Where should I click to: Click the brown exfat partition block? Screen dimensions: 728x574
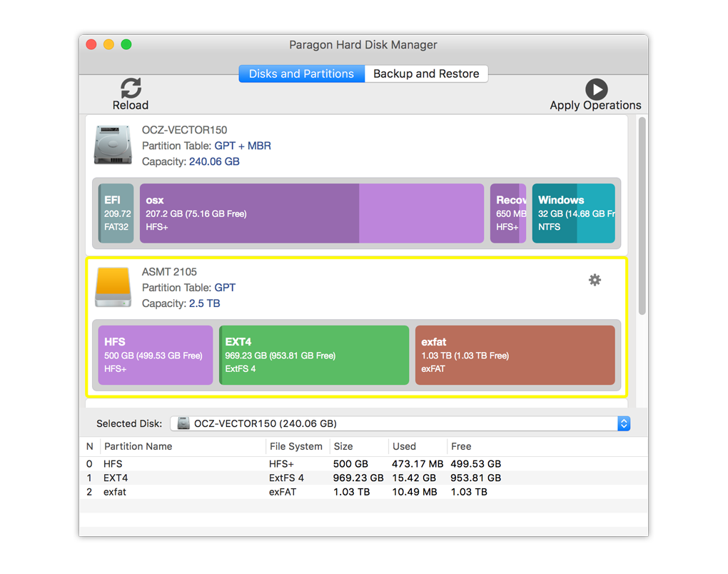pyautogui.click(x=515, y=356)
